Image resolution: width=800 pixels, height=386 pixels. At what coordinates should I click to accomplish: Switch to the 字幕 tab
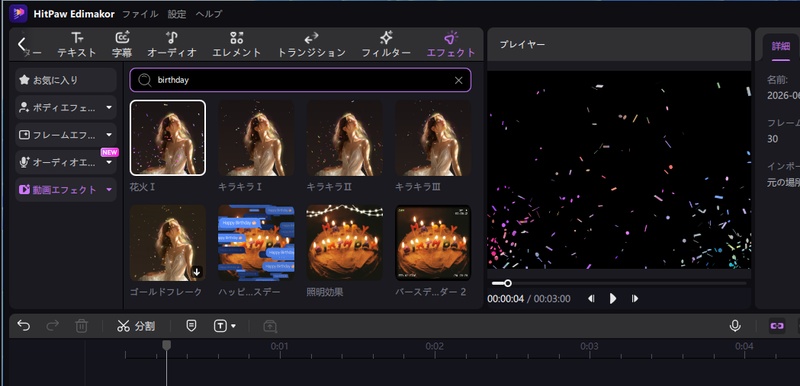coord(122,44)
